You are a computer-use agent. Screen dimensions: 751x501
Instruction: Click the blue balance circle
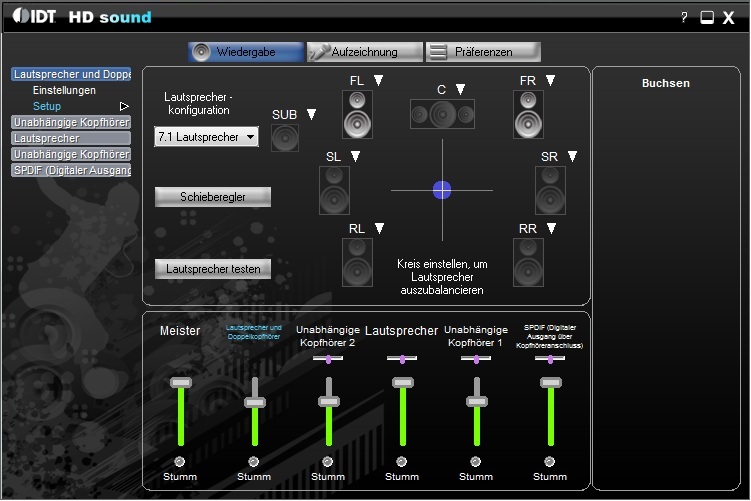pos(442,190)
